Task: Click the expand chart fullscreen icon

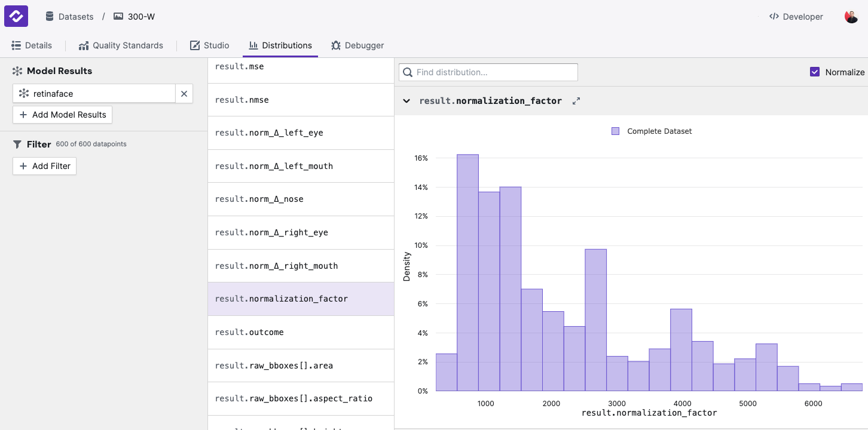Action: click(576, 101)
